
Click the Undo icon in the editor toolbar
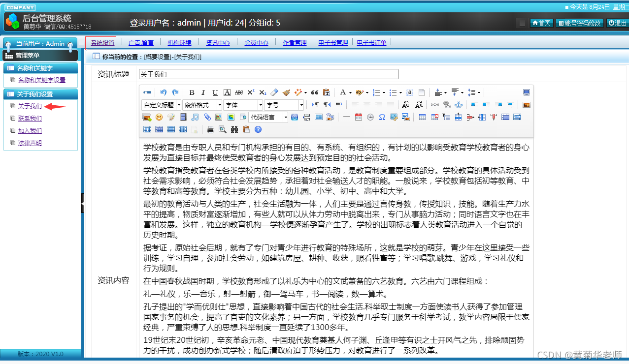(x=163, y=92)
